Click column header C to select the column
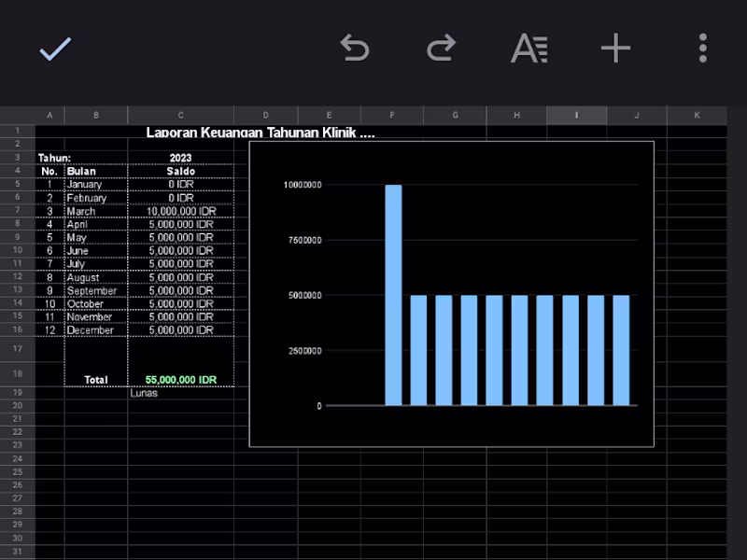The width and height of the screenshot is (747, 560). 180,114
